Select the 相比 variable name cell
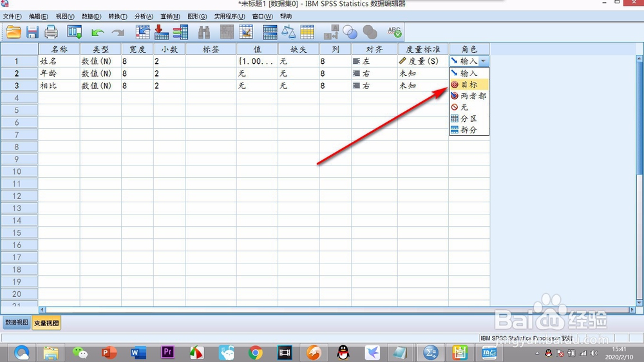Viewport: 644px width, 362px height. pyautogui.click(x=59, y=86)
